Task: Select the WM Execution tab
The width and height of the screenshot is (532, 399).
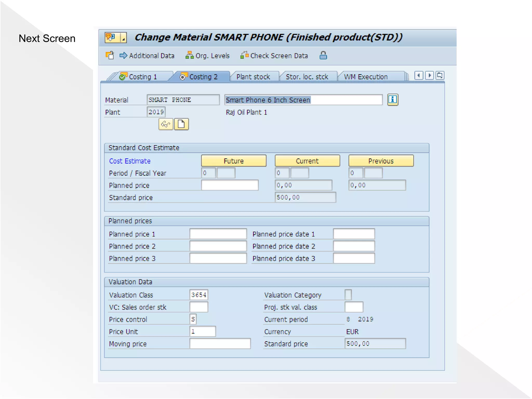Action: pos(365,77)
